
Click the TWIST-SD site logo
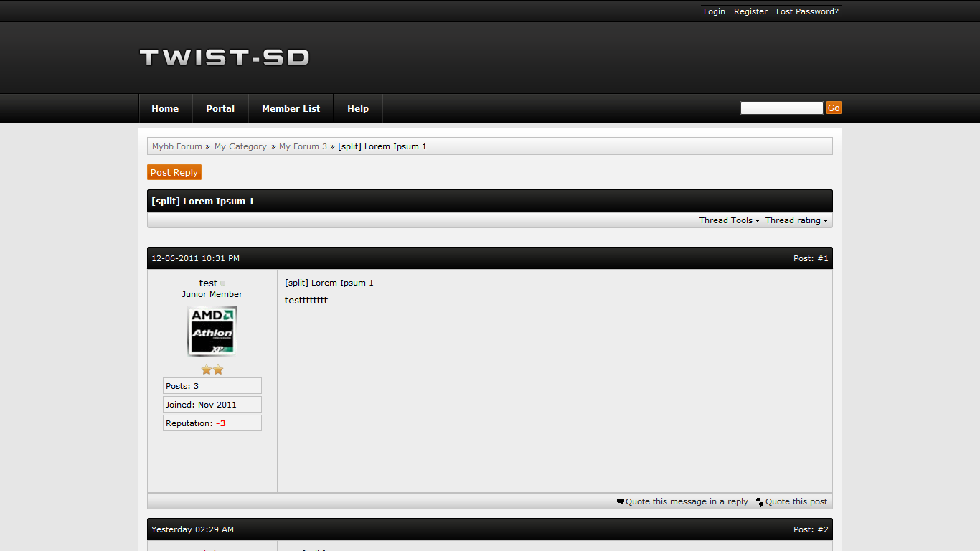(x=224, y=57)
